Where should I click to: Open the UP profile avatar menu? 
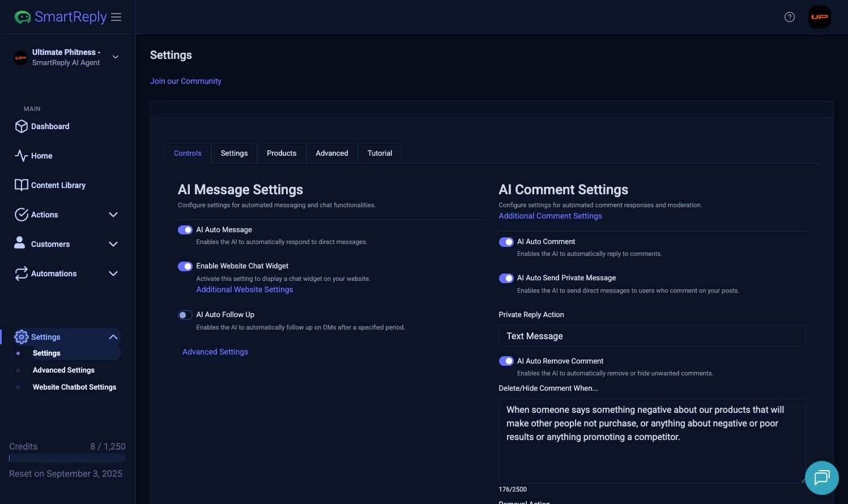pyautogui.click(x=819, y=17)
